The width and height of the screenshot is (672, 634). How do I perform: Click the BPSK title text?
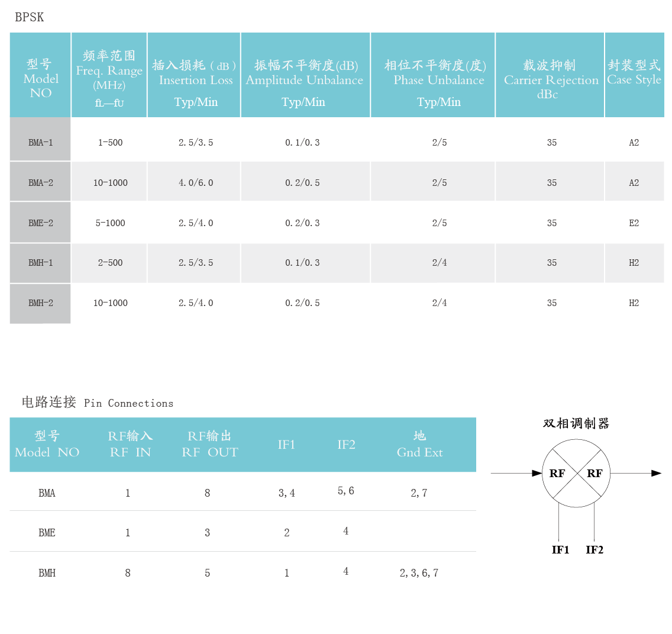[30, 17]
